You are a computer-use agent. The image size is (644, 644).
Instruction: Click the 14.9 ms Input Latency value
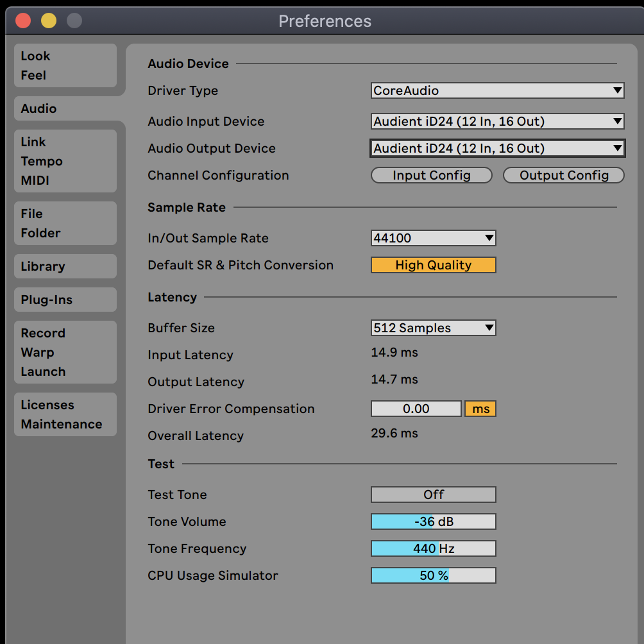(x=394, y=352)
